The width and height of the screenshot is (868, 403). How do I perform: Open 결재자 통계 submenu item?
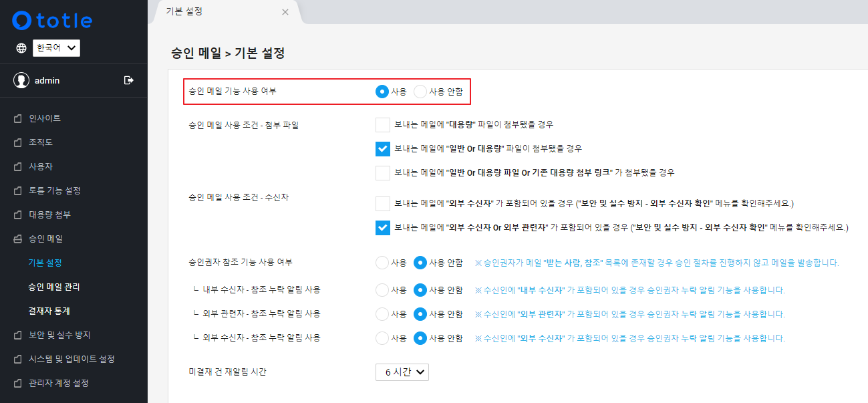pos(49,311)
